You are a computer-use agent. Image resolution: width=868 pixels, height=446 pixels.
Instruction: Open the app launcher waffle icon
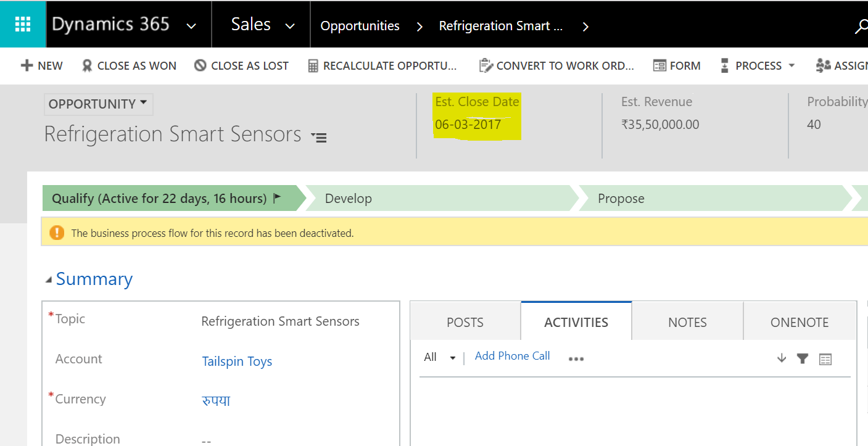[x=23, y=24]
